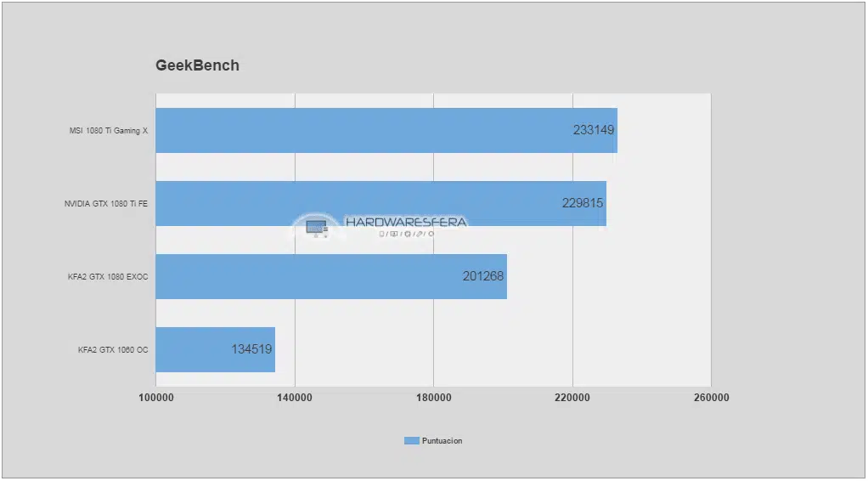868x481 pixels.
Task: Click the blue Puntuacion legend swatch
Action: [411, 441]
